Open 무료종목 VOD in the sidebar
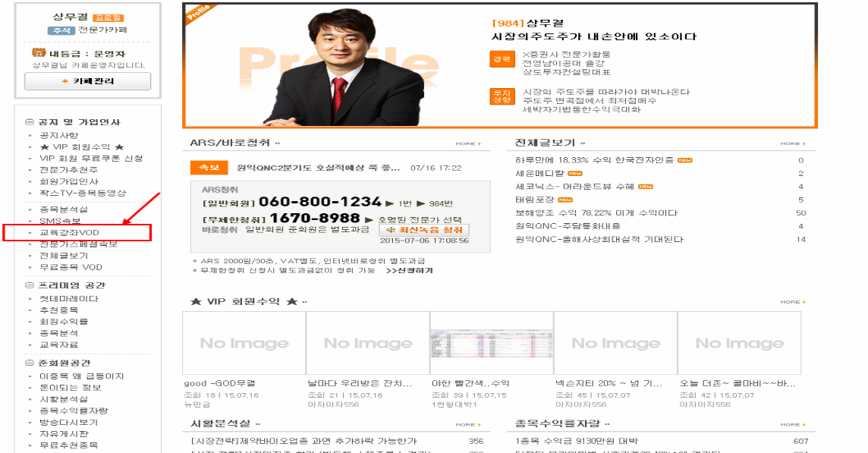The width and height of the screenshot is (868, 453). [x=71, y=268]
